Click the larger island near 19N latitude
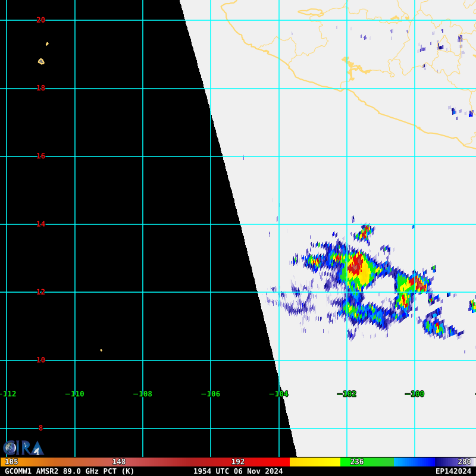Viewport: 476px width, 476px height. pyautogui.click(x=41, y=61)
